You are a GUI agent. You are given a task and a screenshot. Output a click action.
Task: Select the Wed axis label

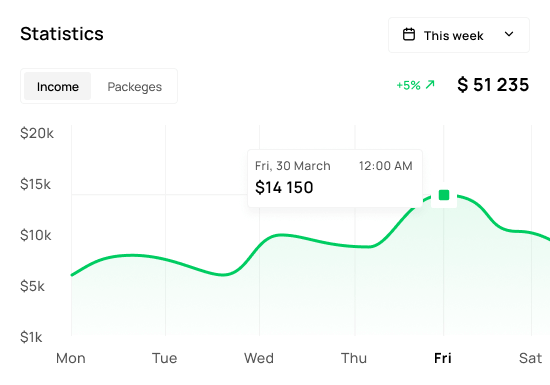(x=259, y=358)
